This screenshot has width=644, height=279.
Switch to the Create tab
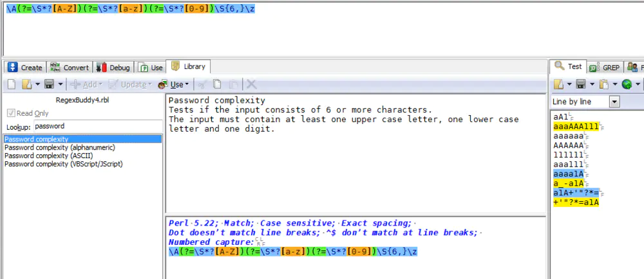[x=25, y=67]
